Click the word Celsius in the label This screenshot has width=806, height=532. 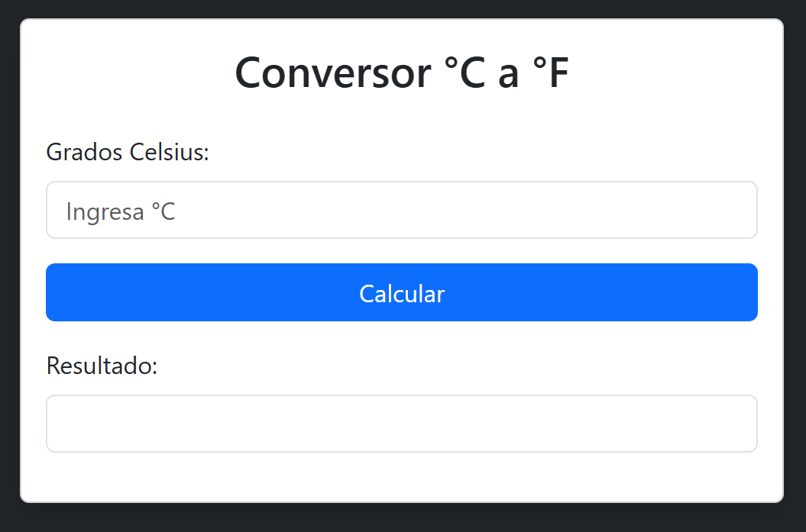[169, 152]
